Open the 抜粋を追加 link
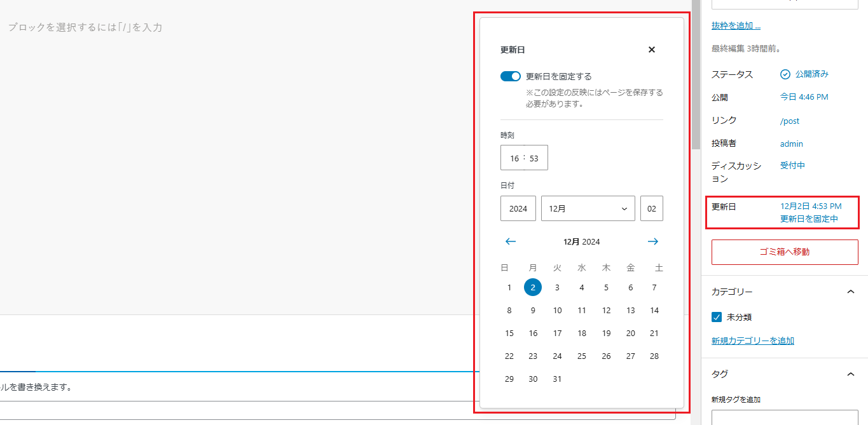This screenshot has width=868, height=425. tap(736, 25)
